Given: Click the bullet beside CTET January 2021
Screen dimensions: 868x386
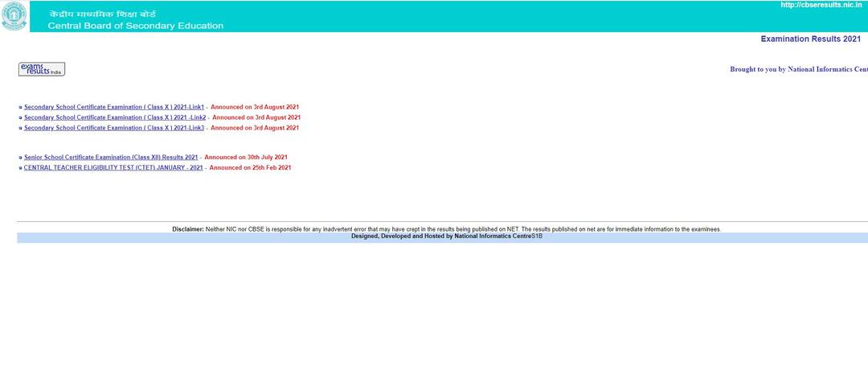Looking at the screenshot, I should pyautogui.click(x=20, y=168).
